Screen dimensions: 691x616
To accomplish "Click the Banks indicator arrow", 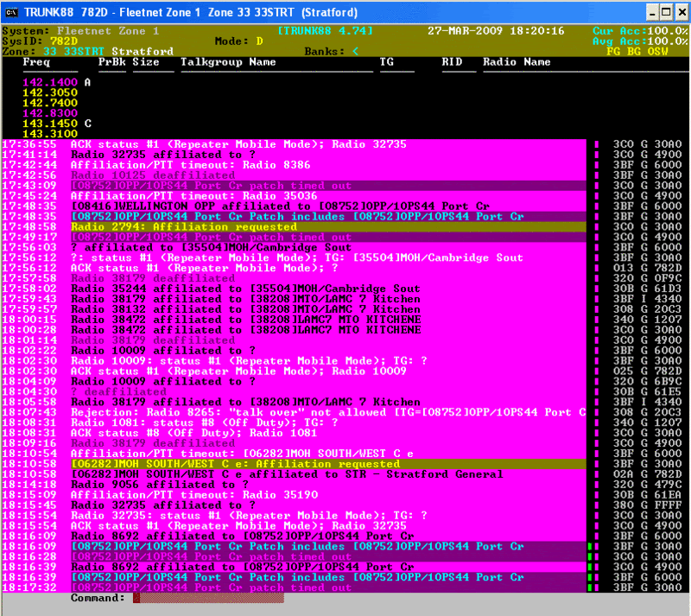I will (x=355, y=51).
